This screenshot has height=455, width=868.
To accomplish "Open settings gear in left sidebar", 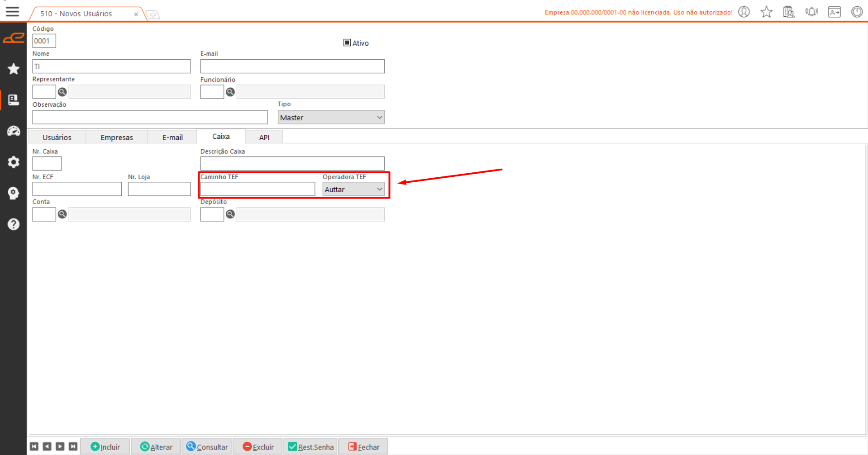I will point(14,162).
